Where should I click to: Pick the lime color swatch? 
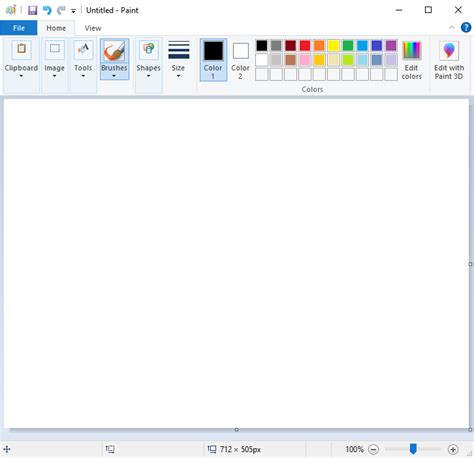[348, 60]
